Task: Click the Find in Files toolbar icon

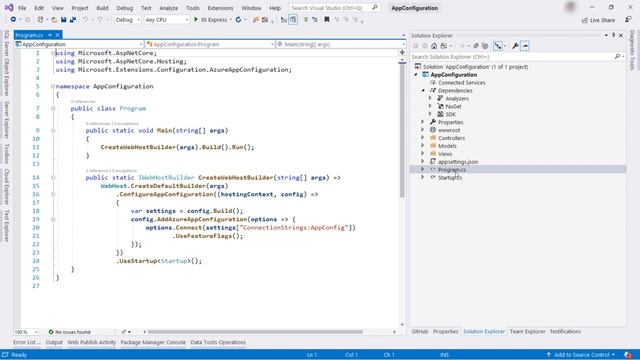Action: point(256,20)
